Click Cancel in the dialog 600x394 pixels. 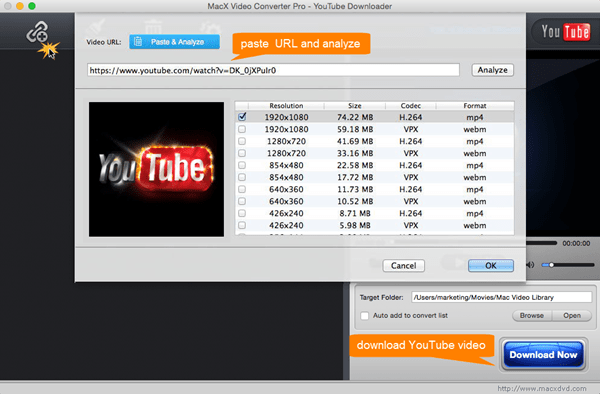404,265
